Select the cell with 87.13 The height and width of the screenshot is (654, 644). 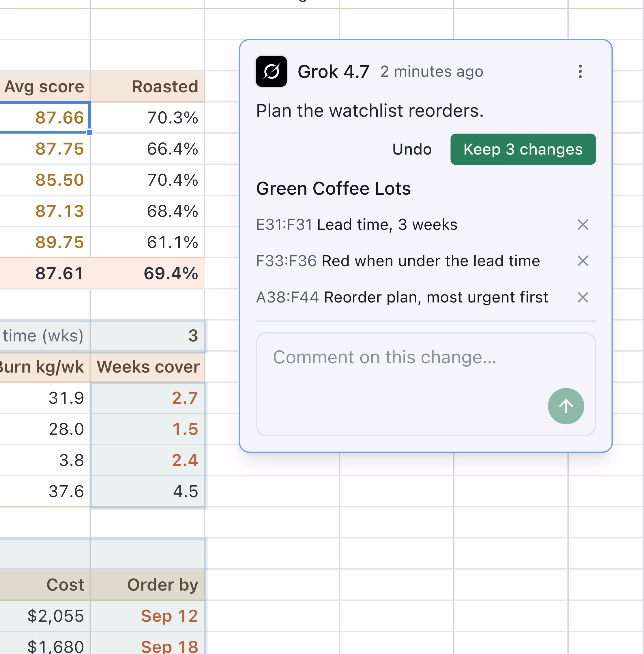click(x=45, y=211)
